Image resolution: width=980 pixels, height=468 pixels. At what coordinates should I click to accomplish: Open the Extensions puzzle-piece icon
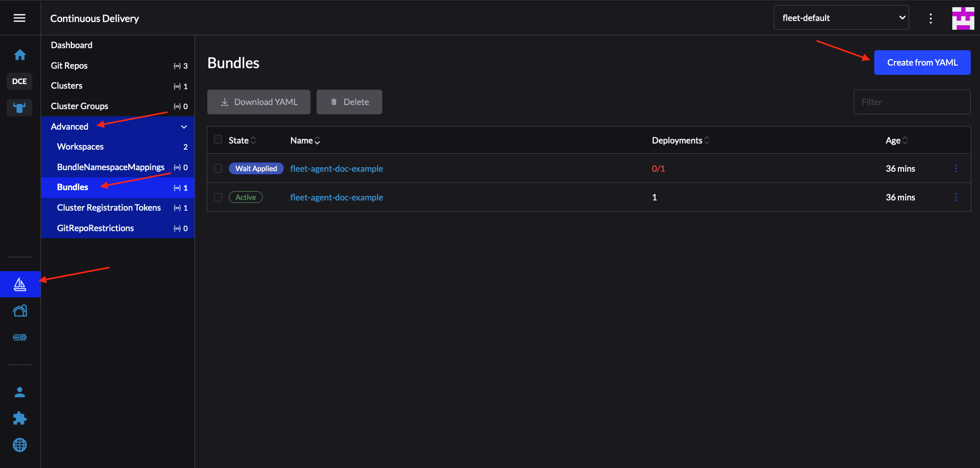click(19, 418)
